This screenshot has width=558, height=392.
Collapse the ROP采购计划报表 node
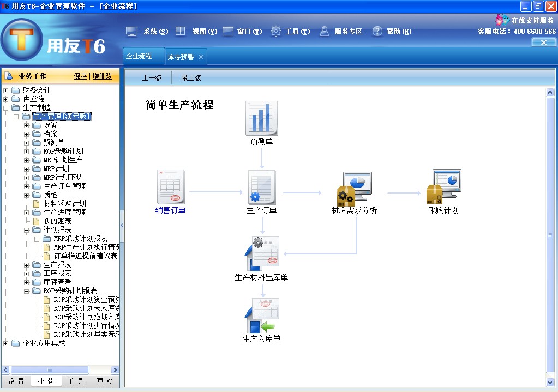point(26,291)
